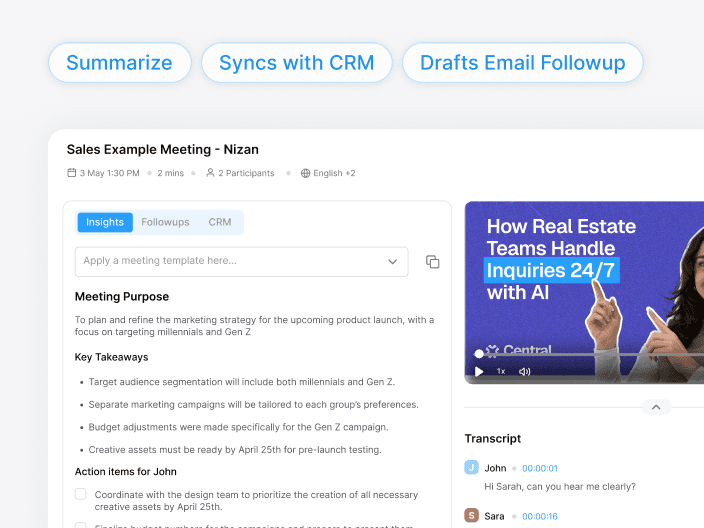Viewport: 704px width, 528px height.
Task: Check the Coordinate with design team item
Action: tap(80, 494)
